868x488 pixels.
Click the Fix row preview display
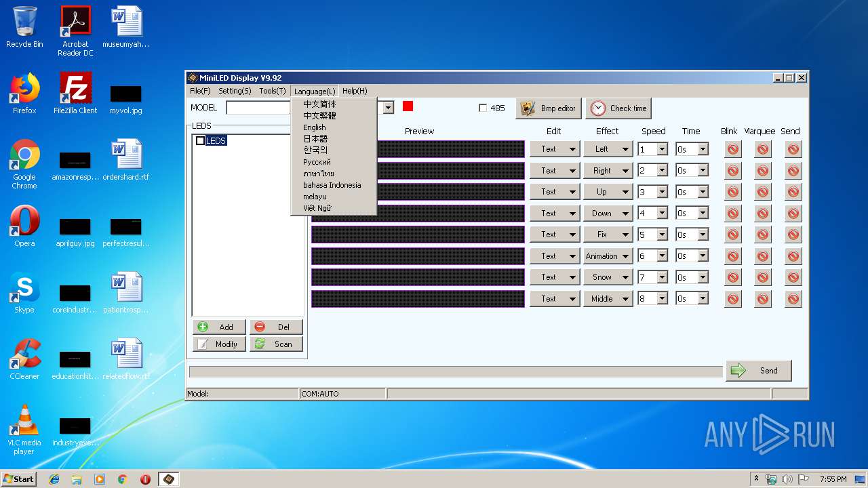coord(418,235)
